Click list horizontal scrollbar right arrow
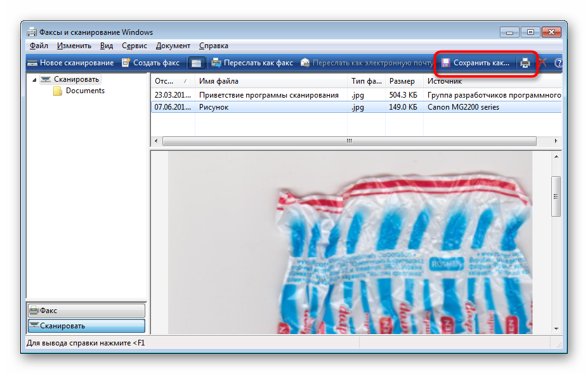 556,141
